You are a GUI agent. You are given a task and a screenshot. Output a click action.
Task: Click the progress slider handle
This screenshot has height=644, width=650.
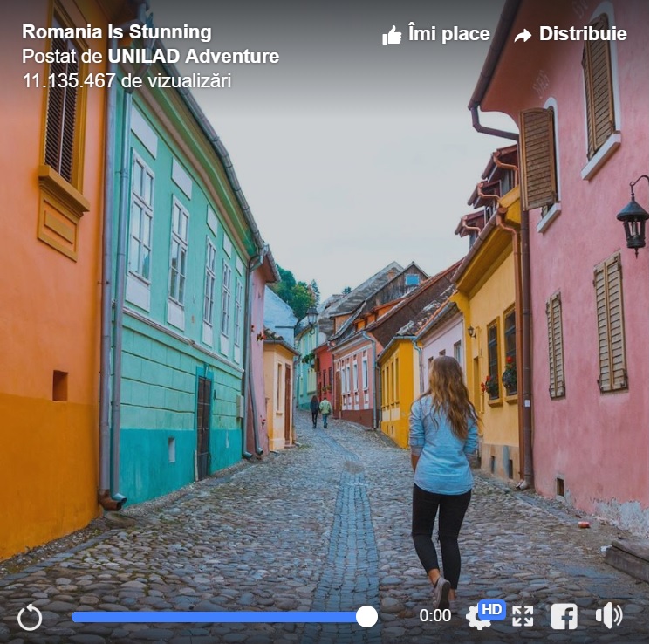[366, 617]
